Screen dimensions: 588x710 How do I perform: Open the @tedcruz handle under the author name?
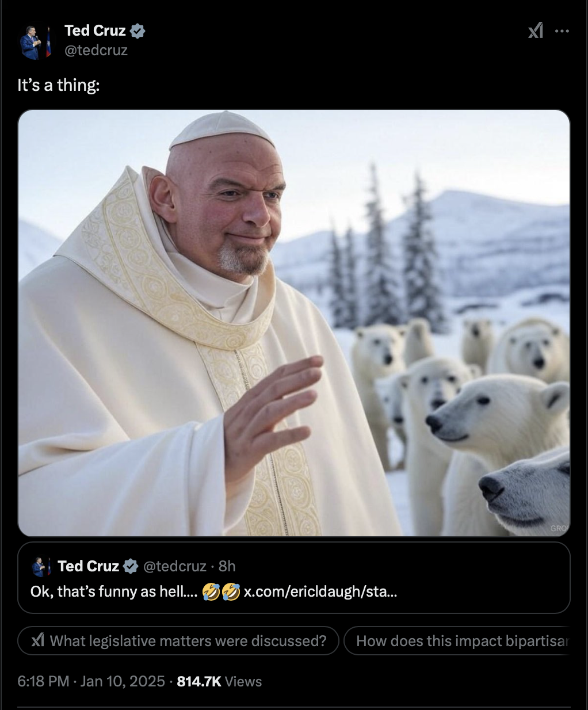tap(96, 51)
